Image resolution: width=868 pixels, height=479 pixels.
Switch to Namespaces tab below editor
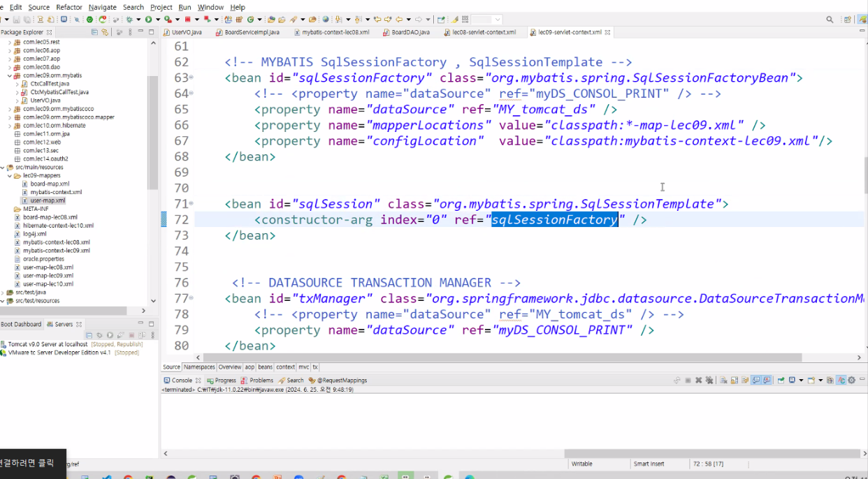coord(199,367)
